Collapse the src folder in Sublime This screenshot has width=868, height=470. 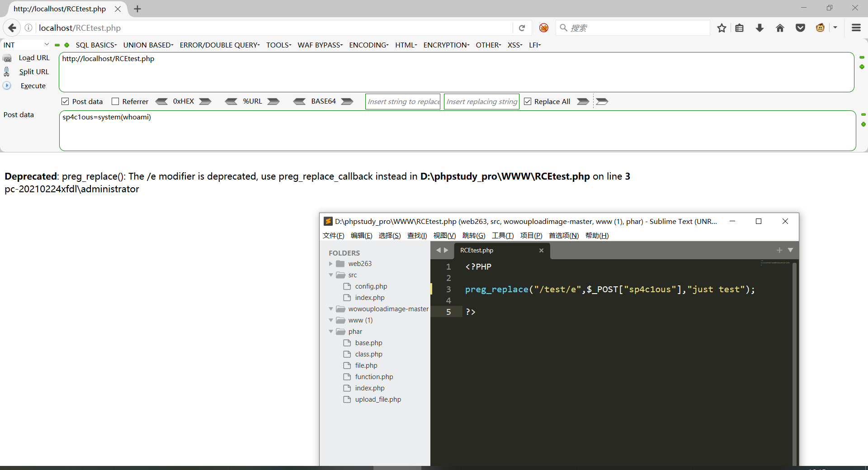coord(331,275)
